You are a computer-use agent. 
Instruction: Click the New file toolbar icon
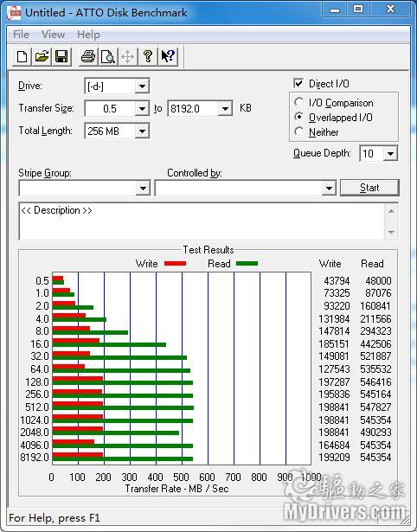[x=22, y=56]
